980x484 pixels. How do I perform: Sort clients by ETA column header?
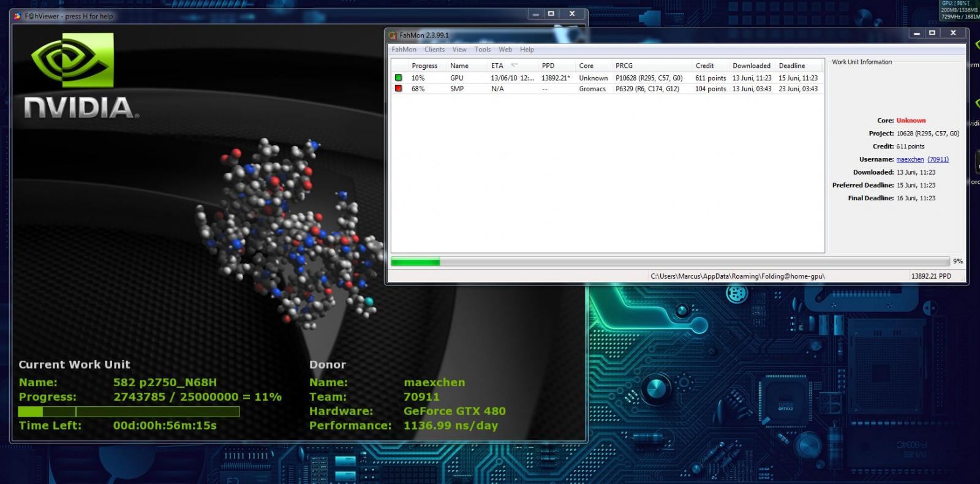tap(513, 66)
